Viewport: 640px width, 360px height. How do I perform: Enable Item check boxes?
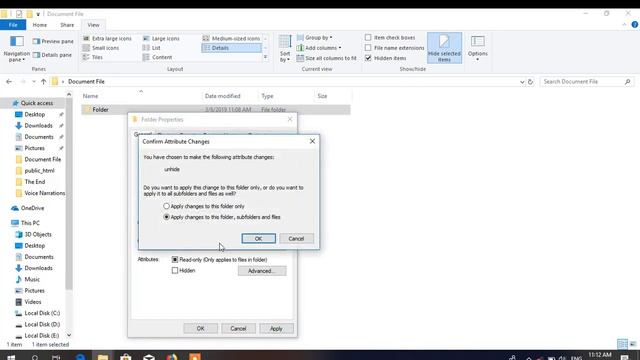click(368, 38)
